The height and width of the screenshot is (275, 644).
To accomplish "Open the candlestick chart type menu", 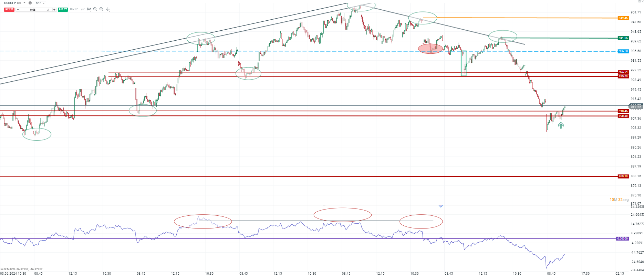I will click(89, 9).
